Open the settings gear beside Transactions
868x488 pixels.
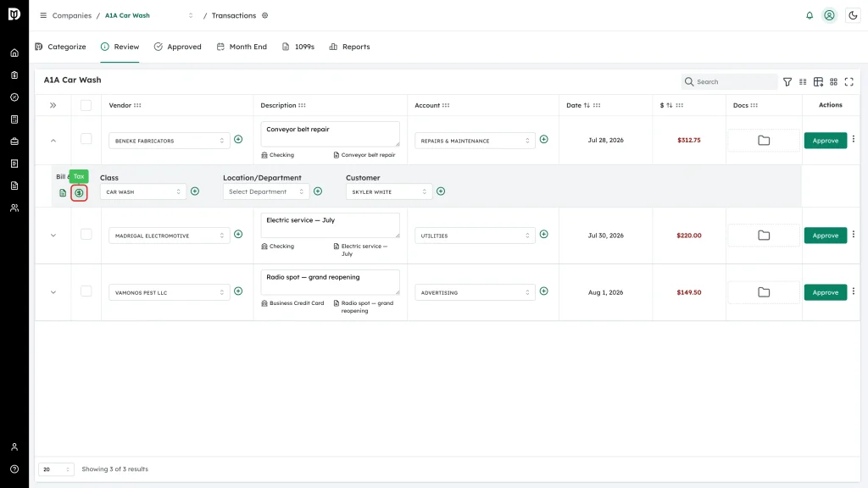point(265,15)
